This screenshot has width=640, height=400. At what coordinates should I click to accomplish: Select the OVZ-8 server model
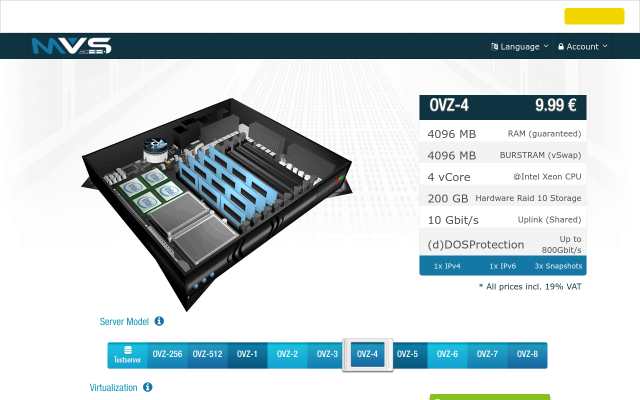(527, 355)
